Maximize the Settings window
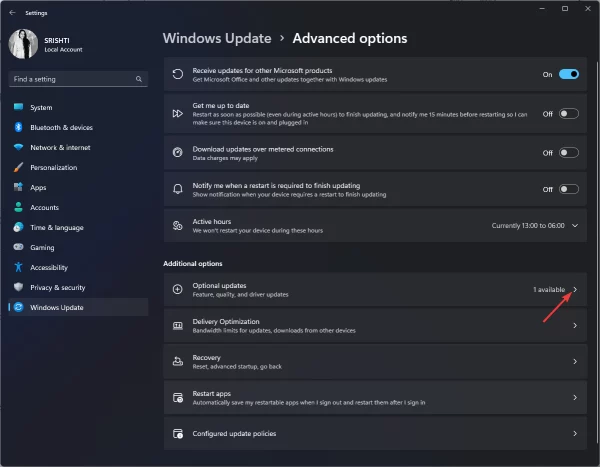The height and width of the screenshot is (467, 600). click(565, 8)
